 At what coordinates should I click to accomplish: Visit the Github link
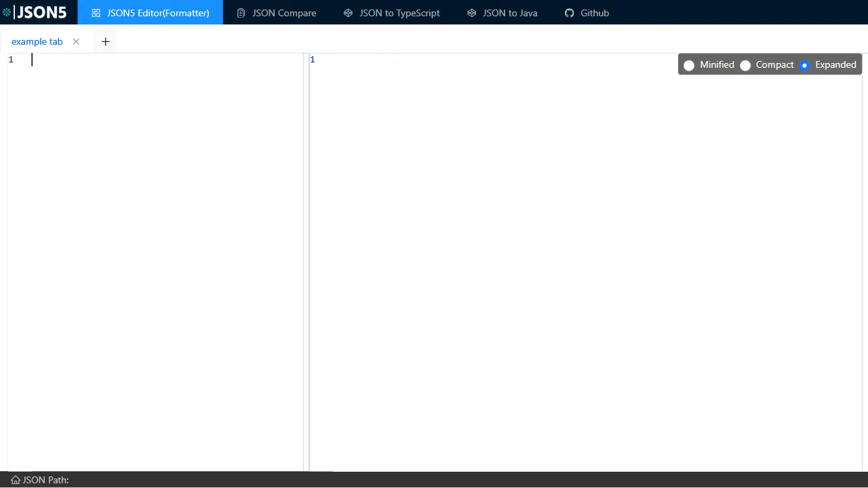tap(587, 12)
